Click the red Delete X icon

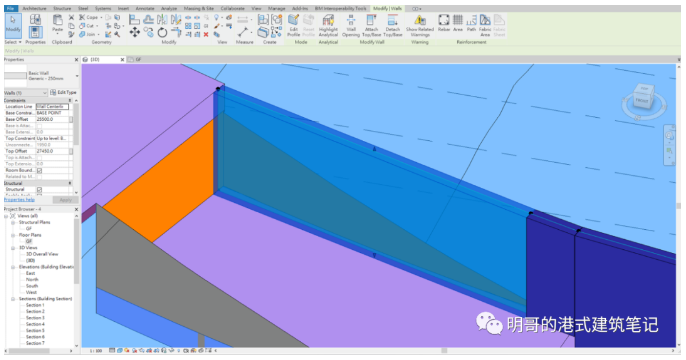point(206,35)
